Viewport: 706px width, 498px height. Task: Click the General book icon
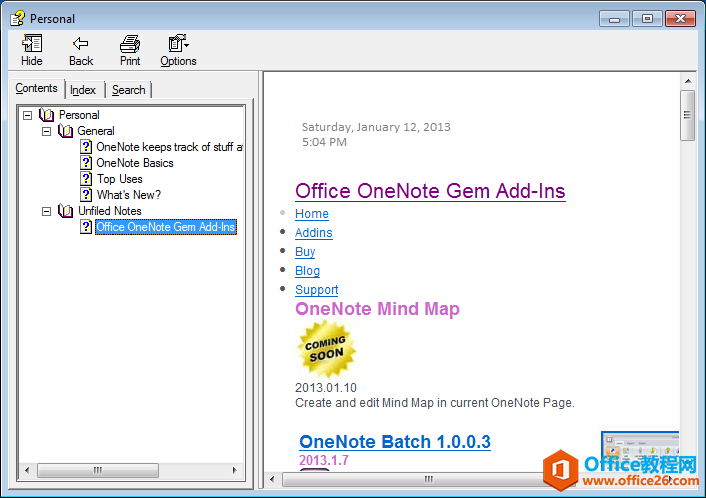pos(65,131)
